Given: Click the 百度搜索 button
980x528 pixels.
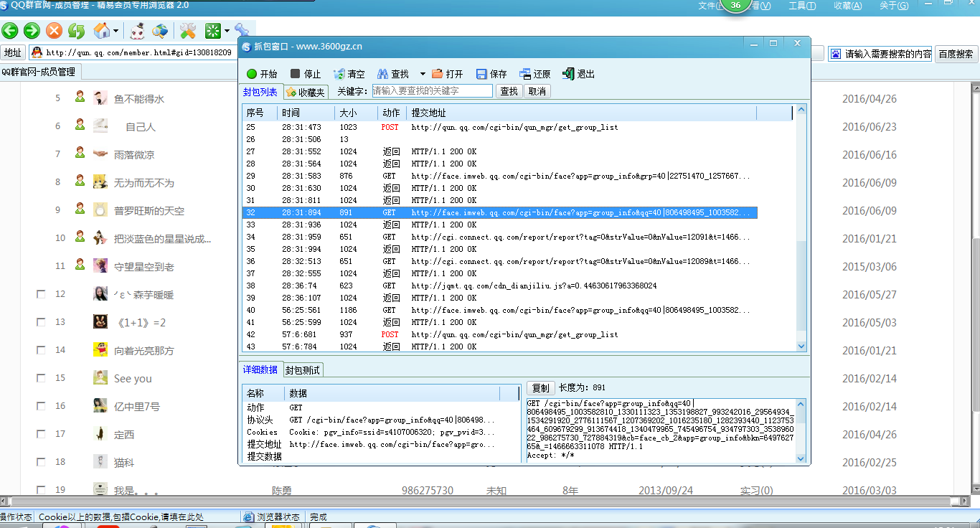Looking at the screenshot, I should pyautogui.click(x=956, y=54).
